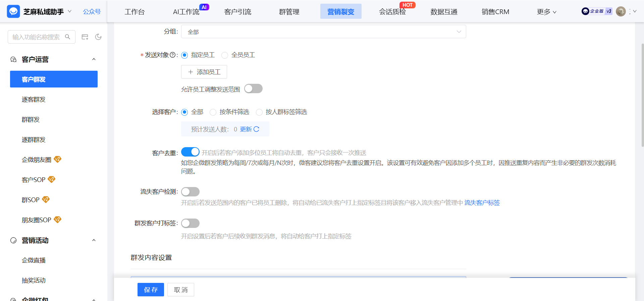
Task: Click the HOT badge on 会话质检
Action: point(407,5)
